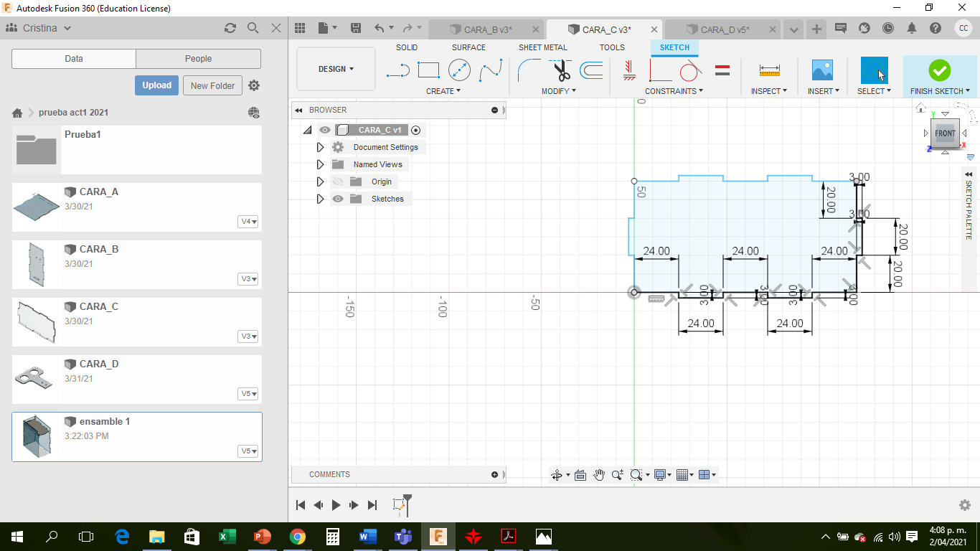The image size is (980, 551).
Task: Click the Upload button
Action: [156, 85]
